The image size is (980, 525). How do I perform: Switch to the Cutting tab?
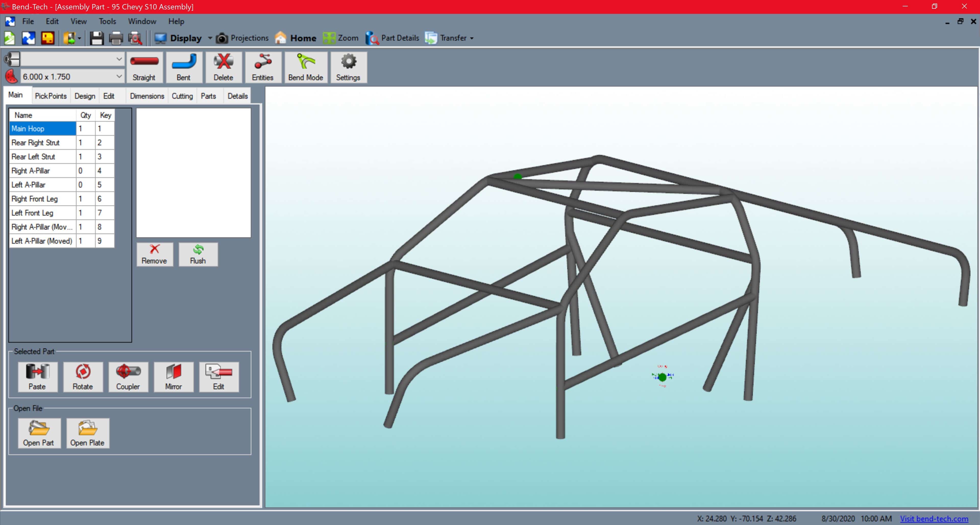(182, 96)
